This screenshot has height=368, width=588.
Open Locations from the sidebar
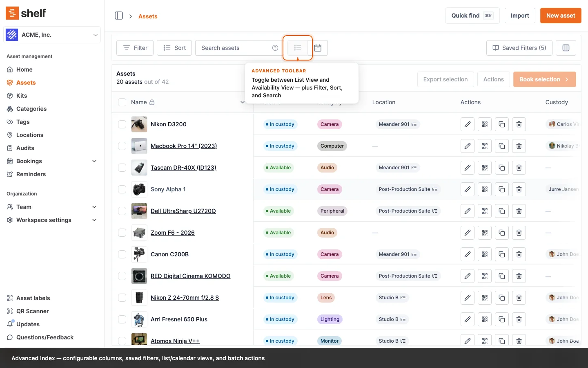click(x=29, y=135)
